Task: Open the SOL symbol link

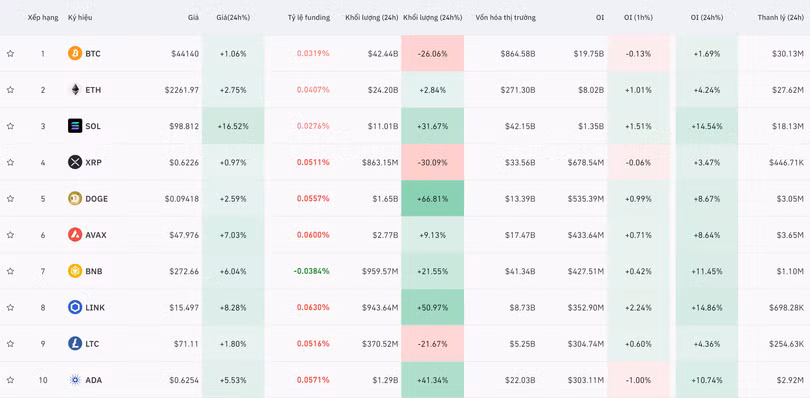Action: pyautogui.click(x=93, y=126)
